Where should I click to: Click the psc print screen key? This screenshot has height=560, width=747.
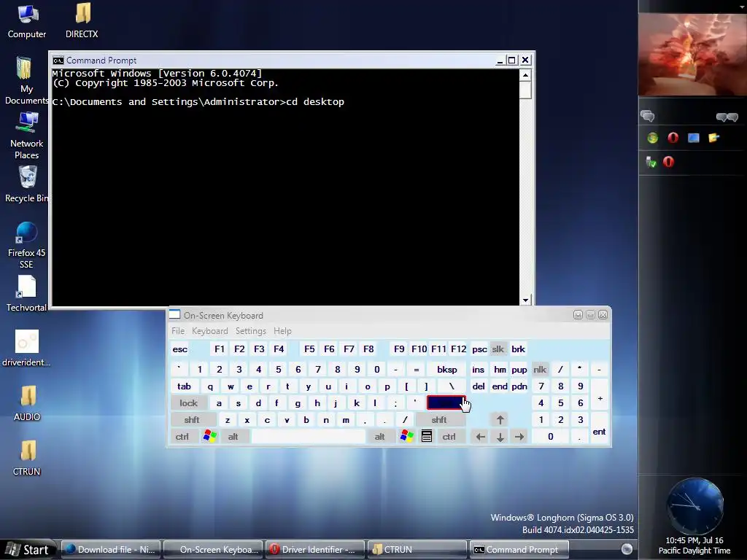[479, 349]
